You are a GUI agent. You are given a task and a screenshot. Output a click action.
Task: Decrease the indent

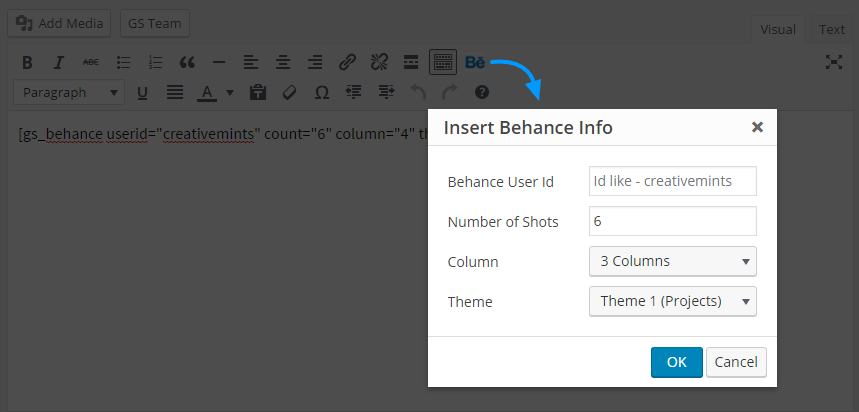tap(354, 93)
